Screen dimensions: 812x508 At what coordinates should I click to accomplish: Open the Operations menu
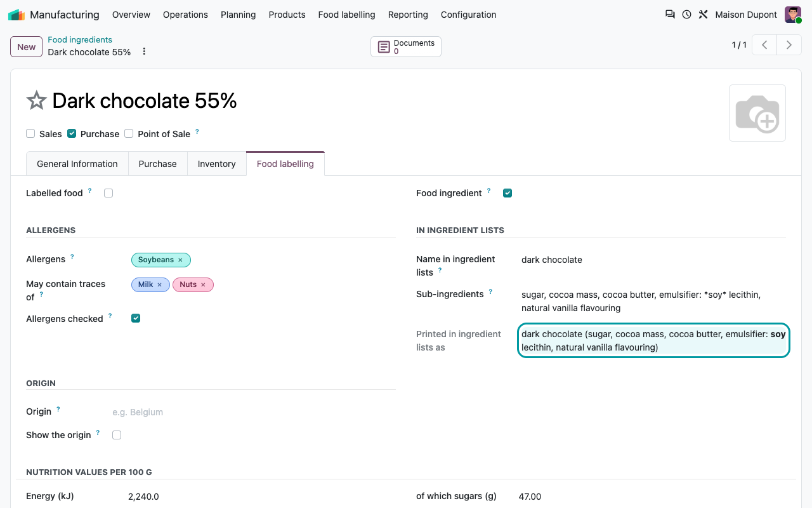pos(185,15)
